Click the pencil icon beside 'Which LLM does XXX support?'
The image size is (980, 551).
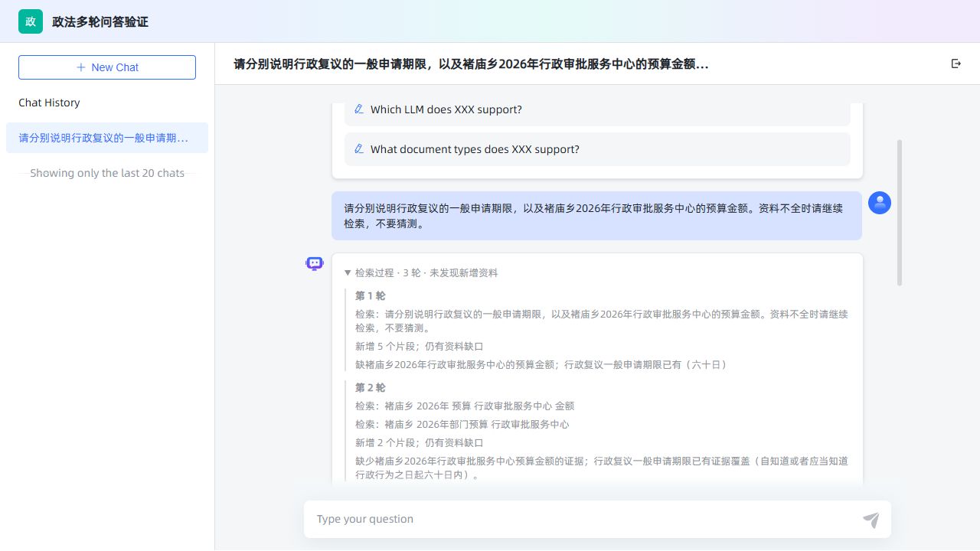(x=359, y=109)
